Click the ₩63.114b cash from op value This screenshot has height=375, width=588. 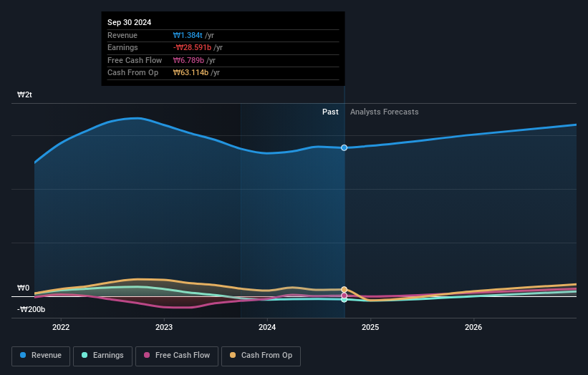(191, 73)
